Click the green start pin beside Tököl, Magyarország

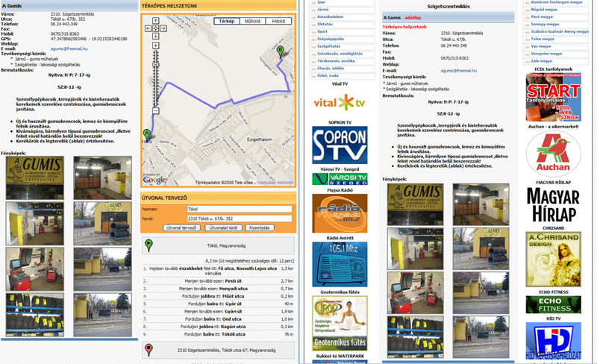tap(149, 245)
